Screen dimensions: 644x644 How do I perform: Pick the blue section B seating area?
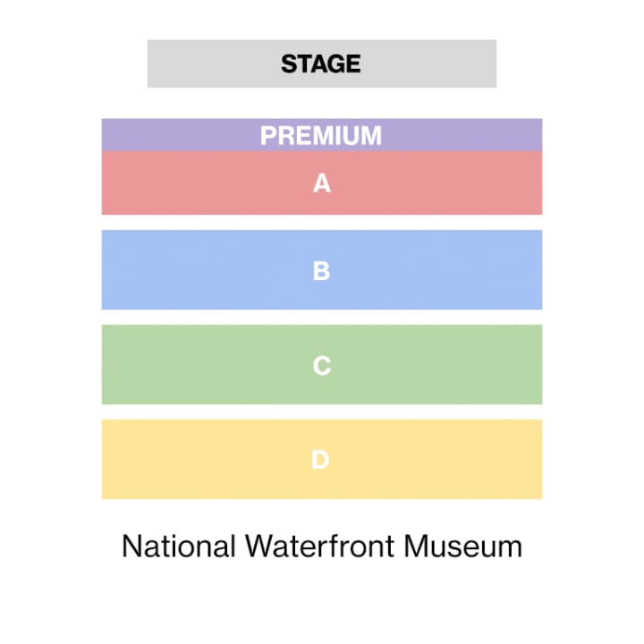coord(322,270)
